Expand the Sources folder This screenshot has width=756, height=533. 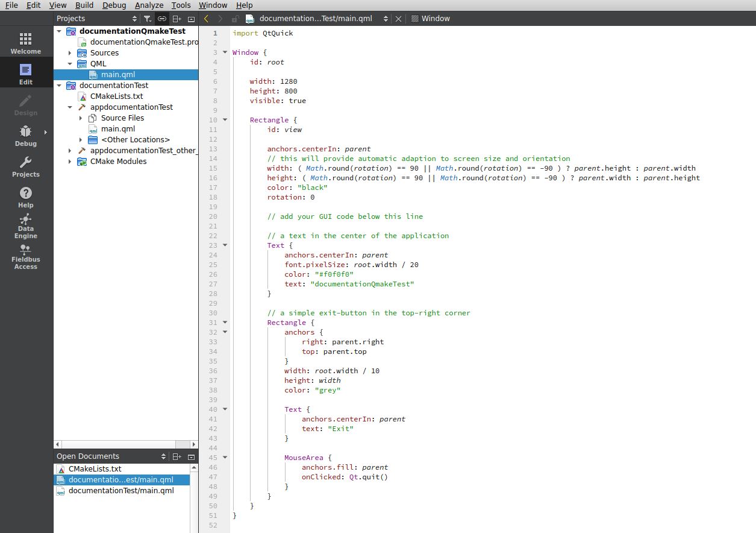click(x=69, y=52)
